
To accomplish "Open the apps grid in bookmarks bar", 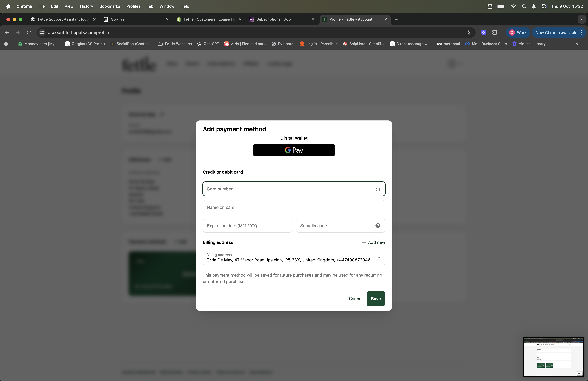I will (x=6, y=44).
